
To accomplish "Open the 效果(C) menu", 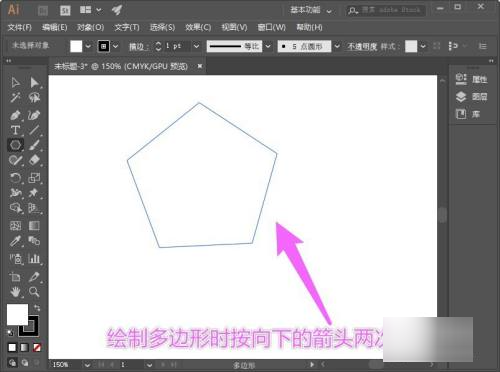I will point(198,27).
